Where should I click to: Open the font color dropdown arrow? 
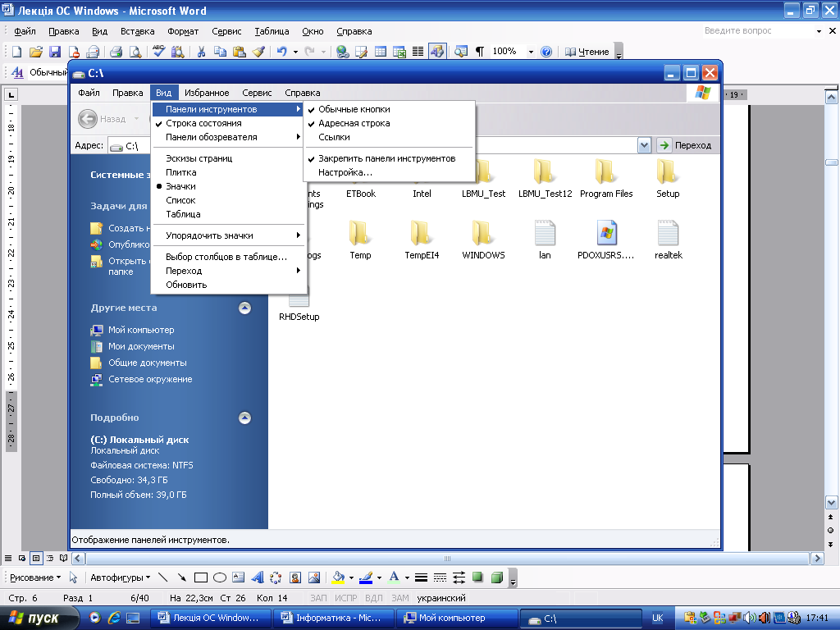[x=407, y=577]
